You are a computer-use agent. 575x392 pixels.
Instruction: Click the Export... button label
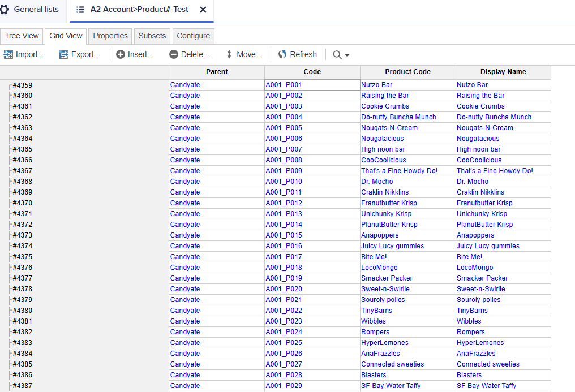85,55
